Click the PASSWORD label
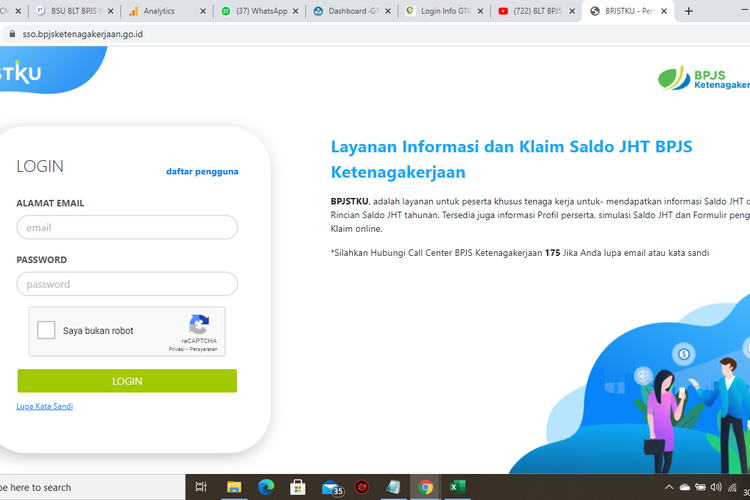Screen dimensions: 750x500 tap(42, 260)
